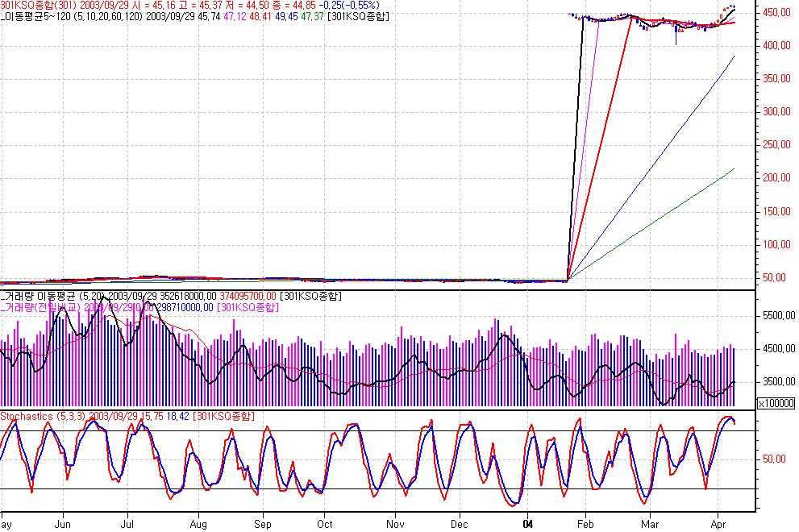Select the Aug marker on the date axis
This screenshot has width=799, height=532.
click(198, 522)
